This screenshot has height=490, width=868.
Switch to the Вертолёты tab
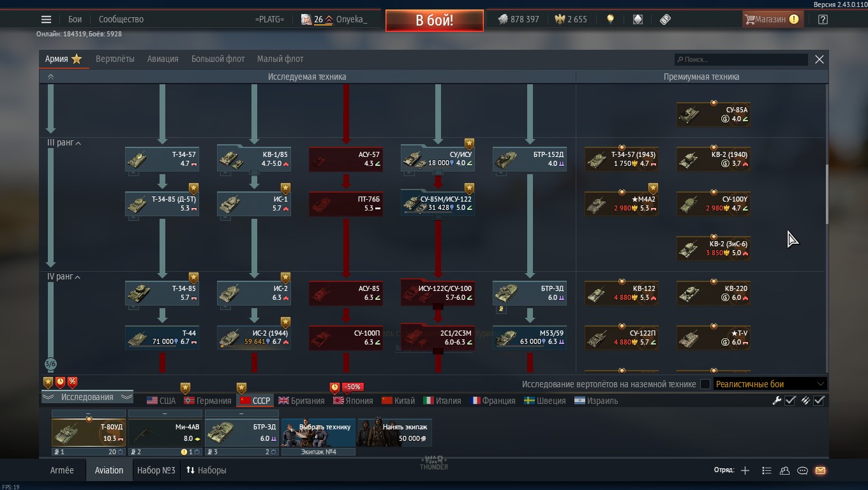(115, 59)
